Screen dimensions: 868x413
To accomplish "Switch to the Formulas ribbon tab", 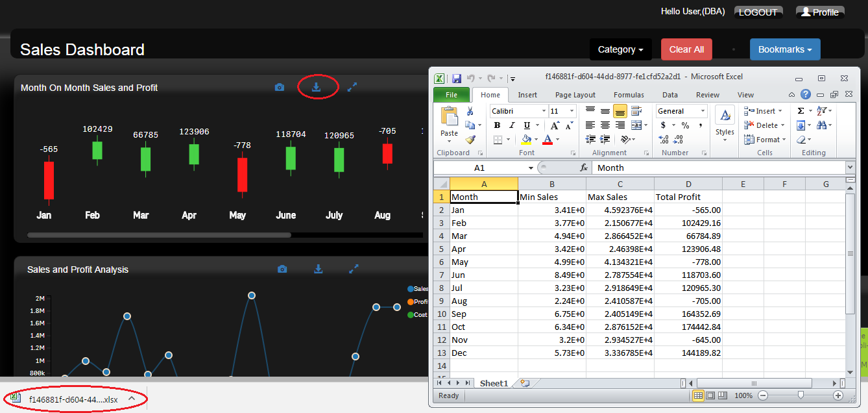I will click(629, 95).
